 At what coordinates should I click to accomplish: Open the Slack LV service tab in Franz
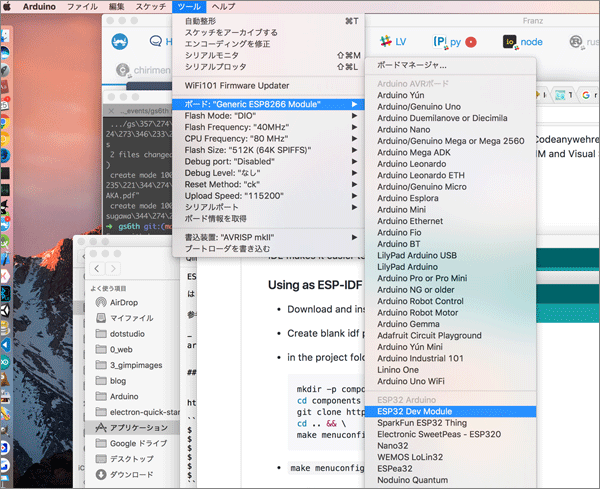tap(393, 42)
